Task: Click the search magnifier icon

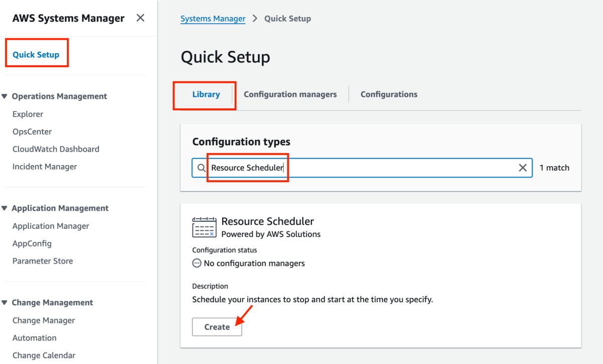Action: point(201,168)
